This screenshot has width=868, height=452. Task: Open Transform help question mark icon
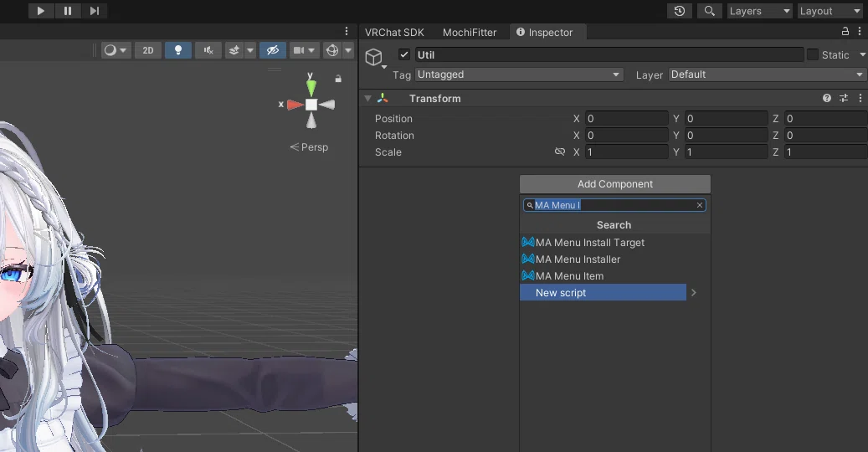tap(826, 98)
